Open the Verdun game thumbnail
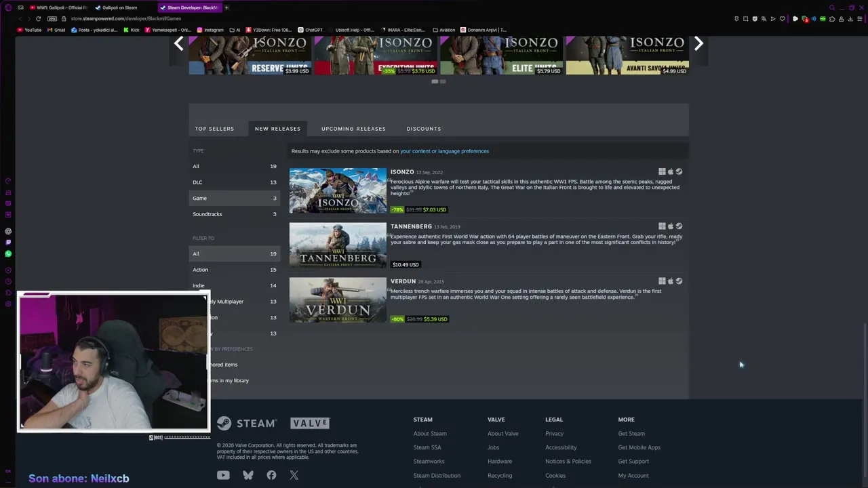Screen dimensions: 868x488 point(338,300)
